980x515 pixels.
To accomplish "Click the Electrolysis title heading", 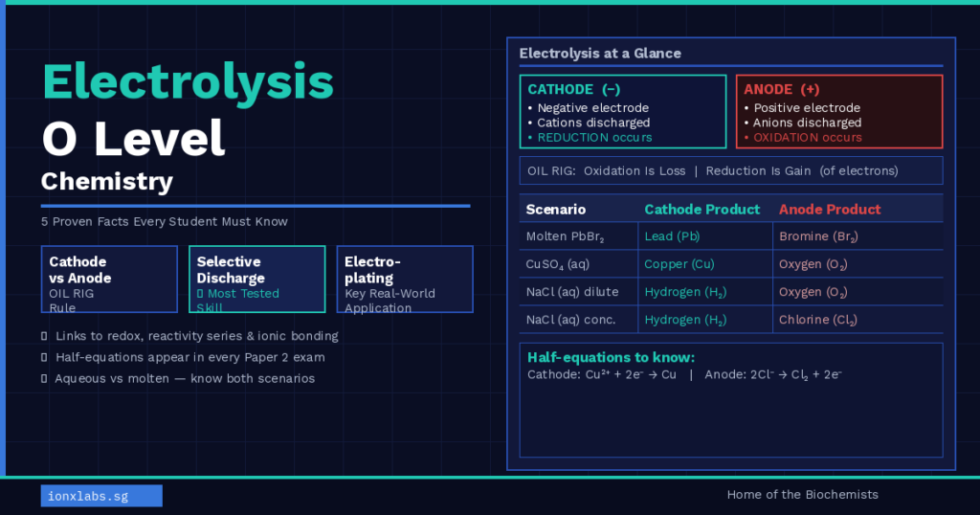I will [188, 82].
